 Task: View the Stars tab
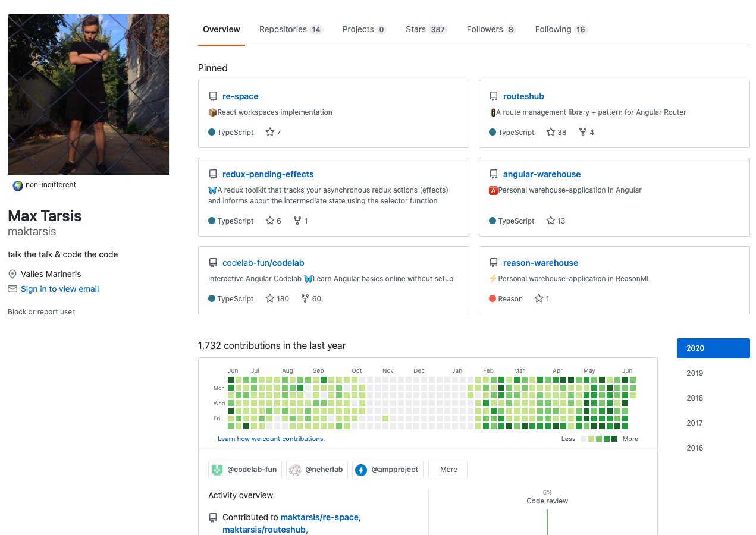426,29
